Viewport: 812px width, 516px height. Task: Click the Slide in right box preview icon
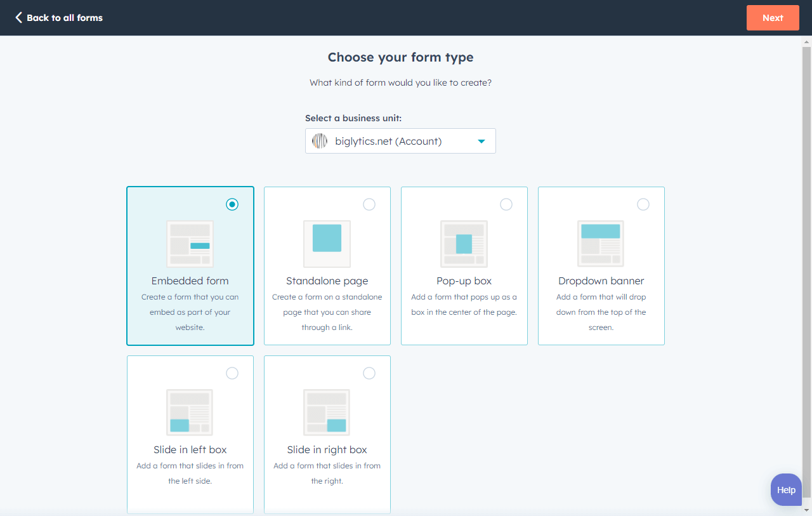(x=327, y=413)
